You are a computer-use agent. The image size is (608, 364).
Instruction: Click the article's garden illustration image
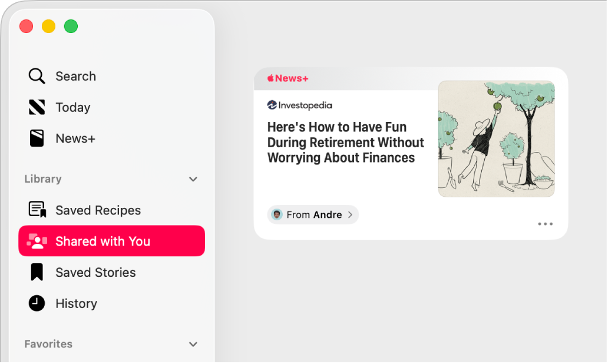pos(496,139)
